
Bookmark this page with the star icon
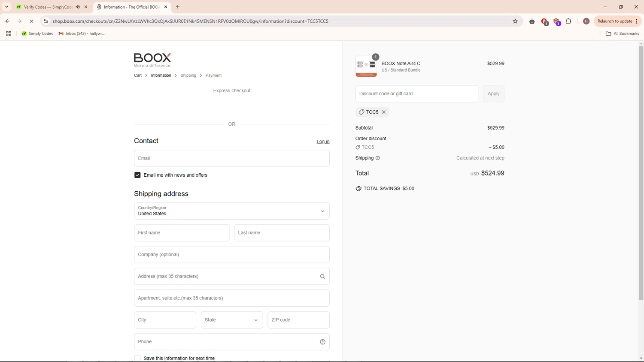click(515, 21)
